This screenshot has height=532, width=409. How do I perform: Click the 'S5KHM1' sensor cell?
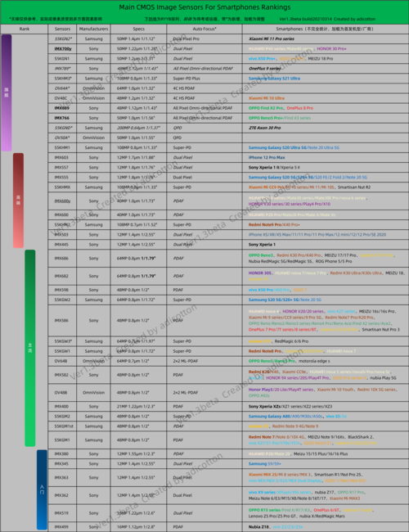pyautogui.click(x=62, y=147)
